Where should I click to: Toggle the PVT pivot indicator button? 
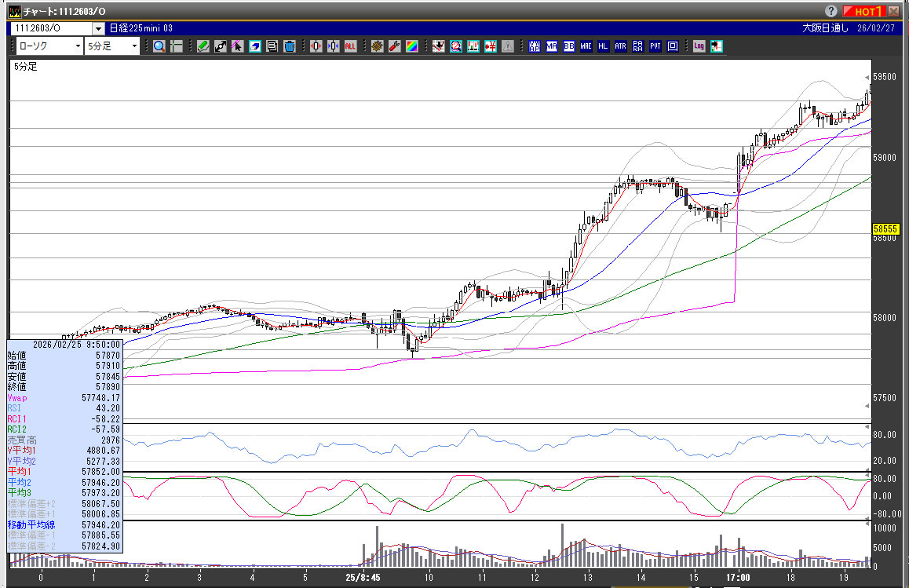655,46
